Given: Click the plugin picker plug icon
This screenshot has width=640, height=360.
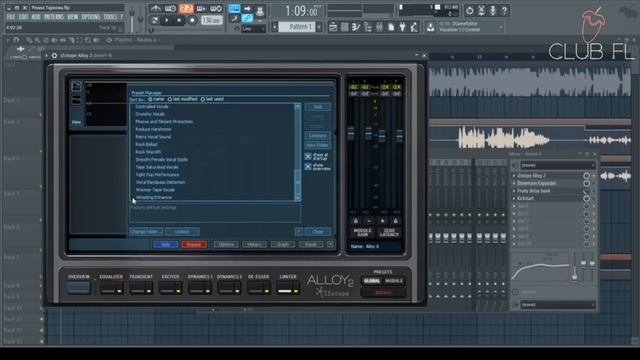Looking at the screenshot, I should pos(402,27).
